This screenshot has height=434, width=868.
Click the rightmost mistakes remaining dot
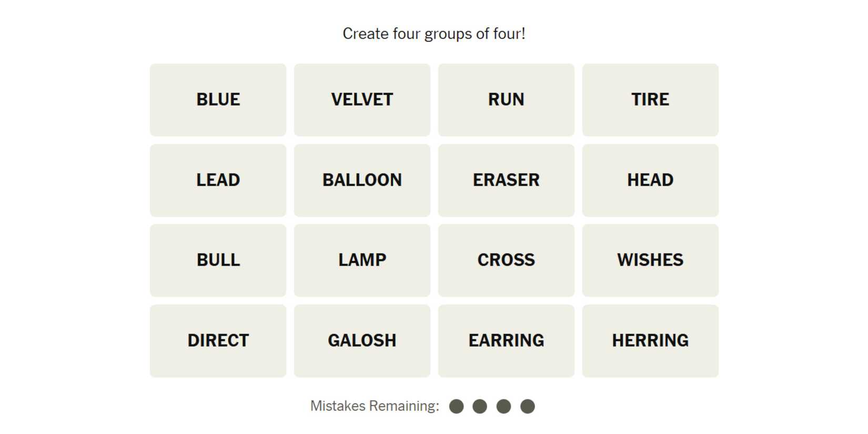(x=528, y=406)
